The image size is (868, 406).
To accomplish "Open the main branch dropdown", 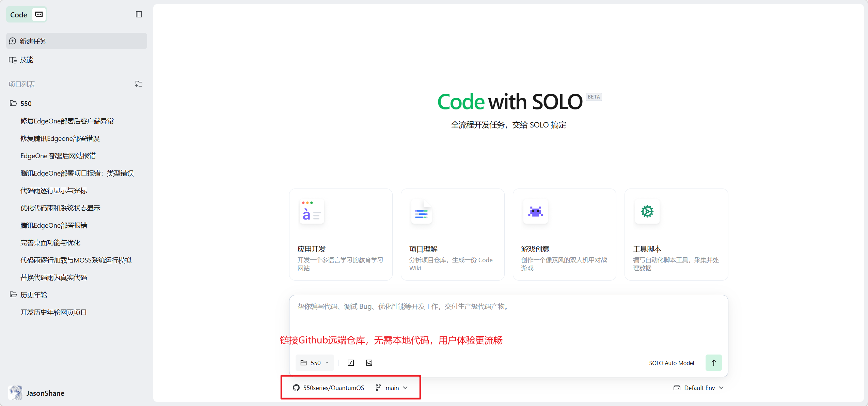I will tap(392, 388).
